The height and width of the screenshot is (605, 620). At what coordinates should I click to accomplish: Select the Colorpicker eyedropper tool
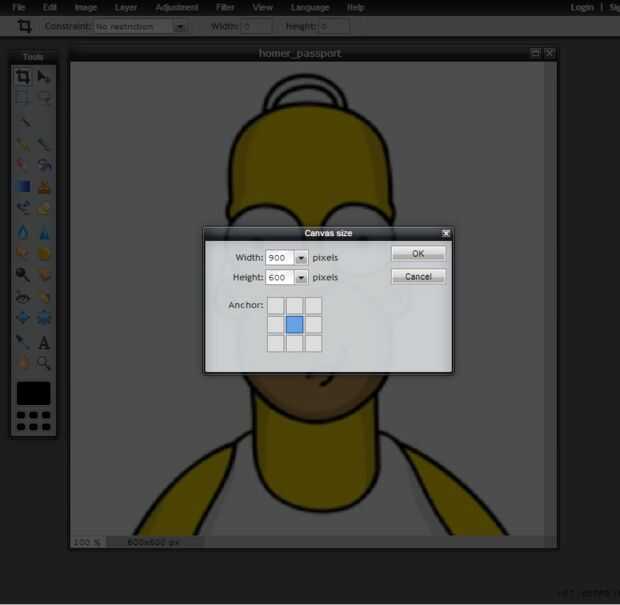(23, 342)
